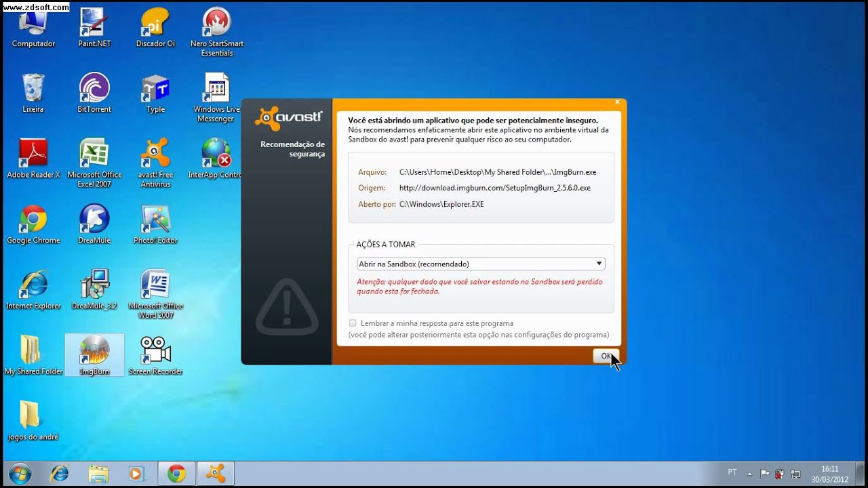Open the jogos do andré folder

33,421
